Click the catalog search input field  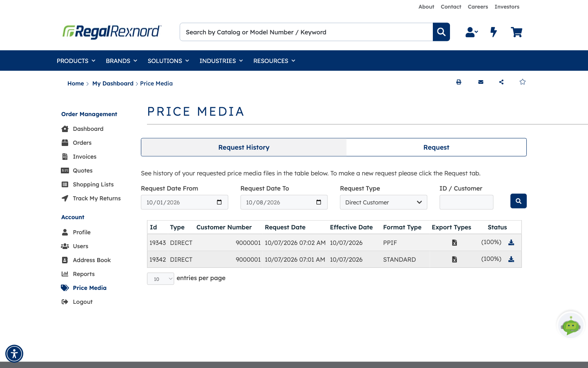pyautogui.click(x=306, y=32)
